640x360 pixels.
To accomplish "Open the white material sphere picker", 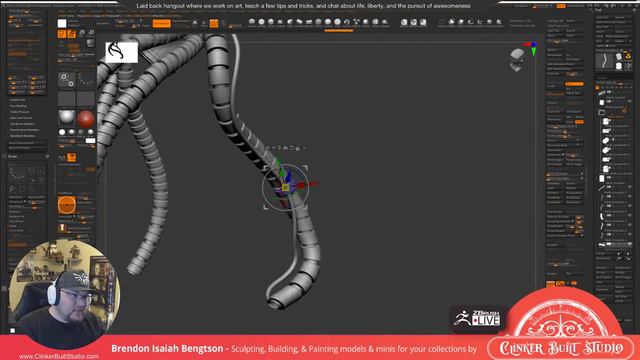I will tap(67, 118).
